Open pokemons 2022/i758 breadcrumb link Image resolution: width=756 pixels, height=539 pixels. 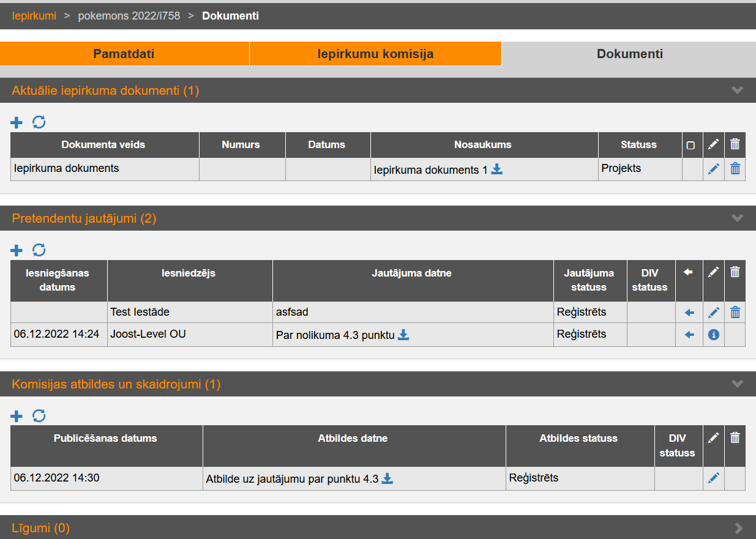pyautogui.click(x=129, y=16)
